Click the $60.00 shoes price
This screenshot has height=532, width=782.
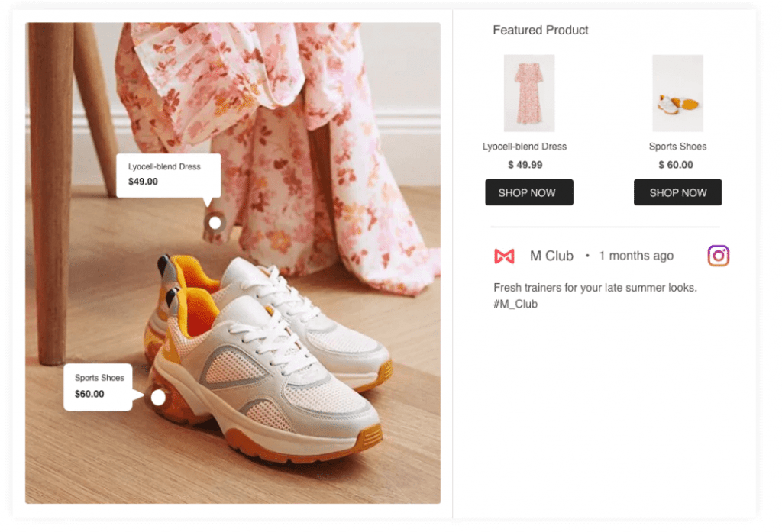coord(676,165)
